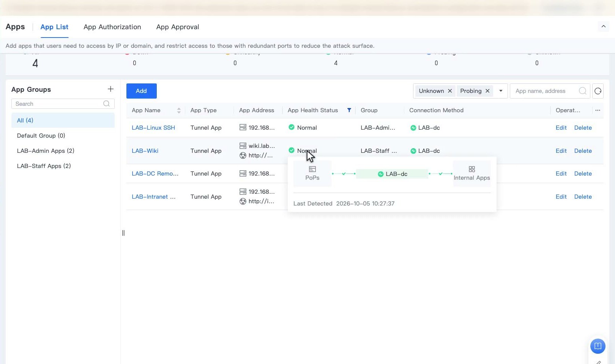Edit the LAB-Linux SSH app

(x=561, y=128)
